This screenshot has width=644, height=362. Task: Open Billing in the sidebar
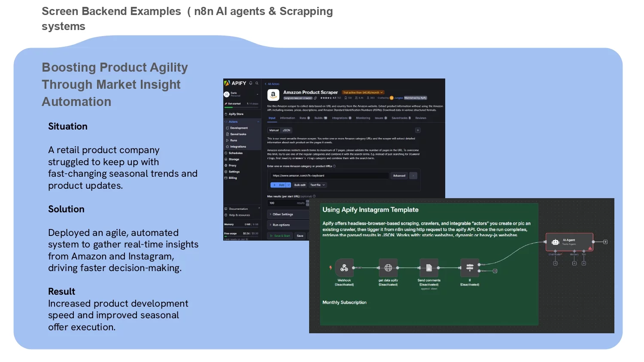coord(231,178)
